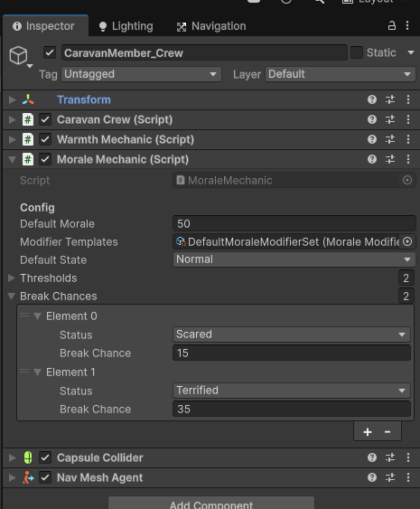Open Default State dropdown showing Normal
Viewport: 420px width, 509px height.
[294, 259]
